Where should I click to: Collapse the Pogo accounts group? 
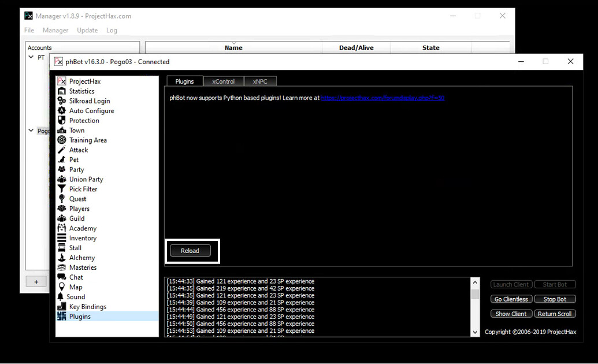[x=31, y=131]
